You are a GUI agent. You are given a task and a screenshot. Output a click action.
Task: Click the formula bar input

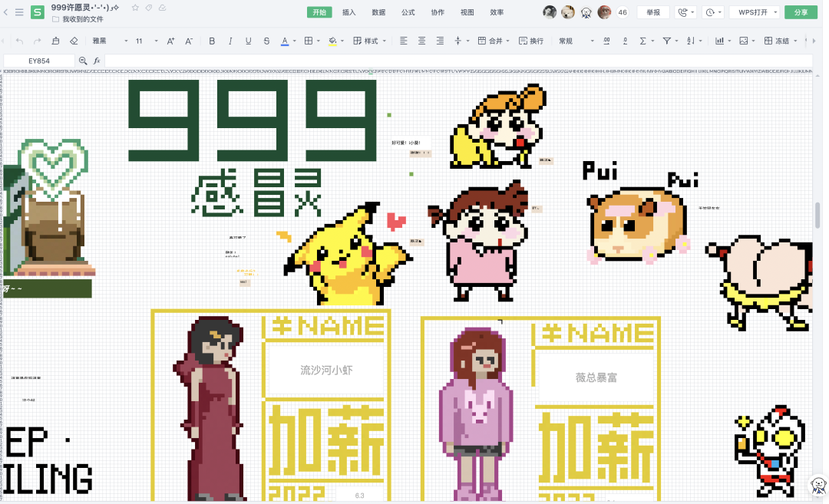click(x=457, y=61)
